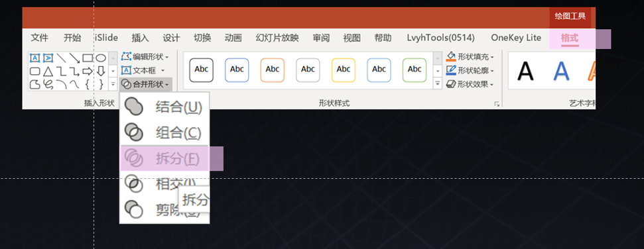Image resolution: width=644 pixels, height=249 pixels.
Task: Select the 格式 tab
Action: click(x=570, y=38)
